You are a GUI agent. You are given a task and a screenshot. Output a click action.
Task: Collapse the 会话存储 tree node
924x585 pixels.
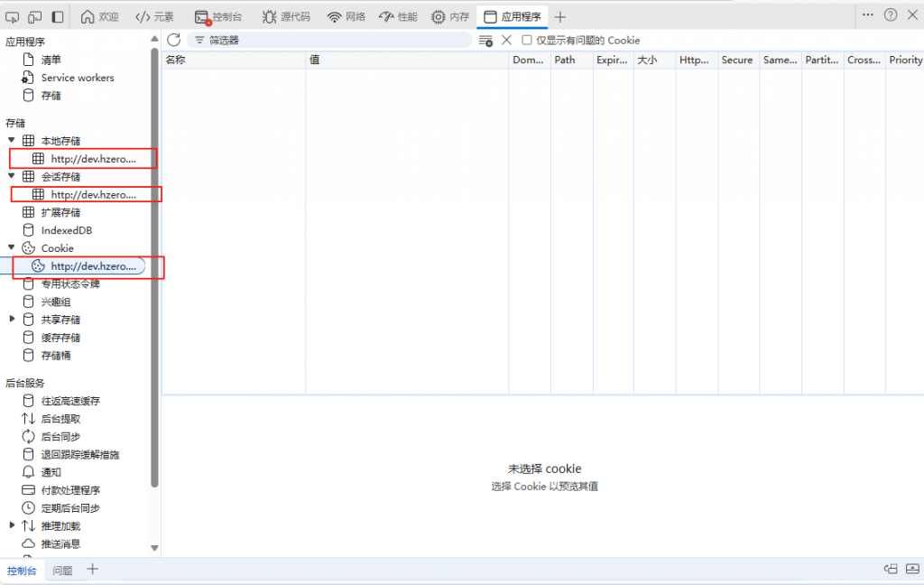[12, 176]
